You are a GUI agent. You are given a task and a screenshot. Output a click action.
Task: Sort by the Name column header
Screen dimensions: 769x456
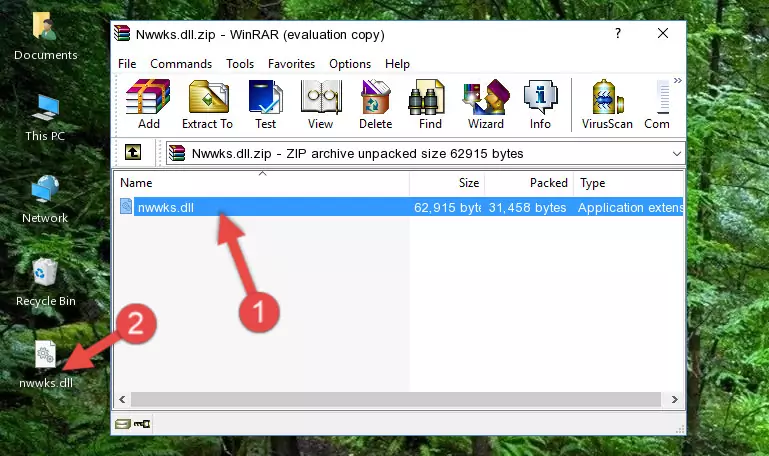click(x=262, y=183)
